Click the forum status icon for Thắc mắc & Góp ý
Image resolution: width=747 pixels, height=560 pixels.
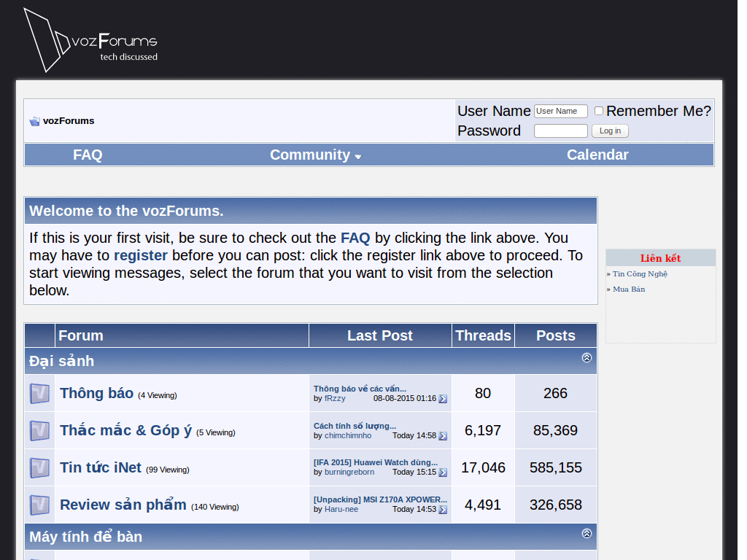point(39,430)
